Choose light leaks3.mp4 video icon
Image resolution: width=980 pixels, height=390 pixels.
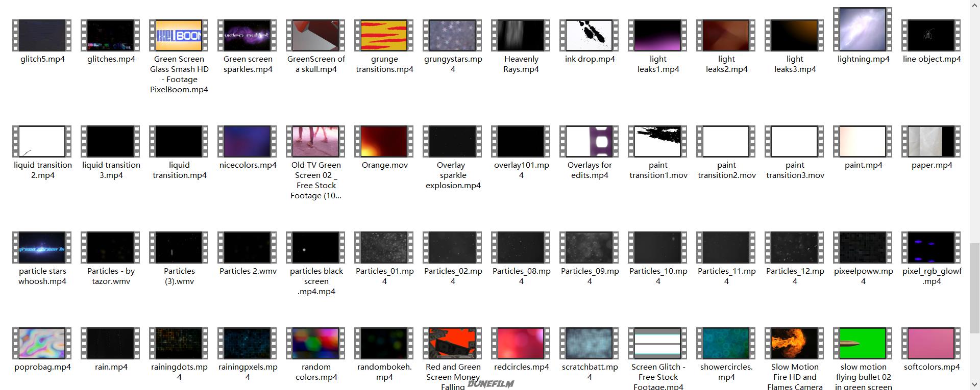795,36
